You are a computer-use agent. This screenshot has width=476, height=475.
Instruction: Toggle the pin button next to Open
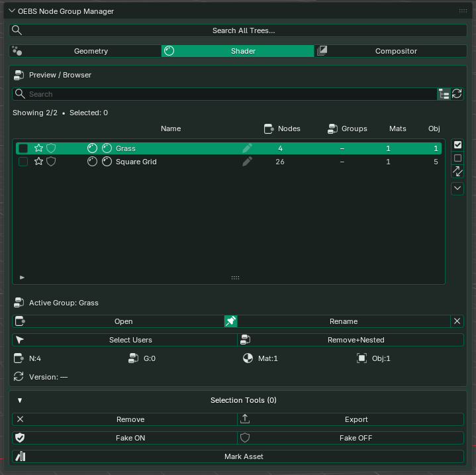coord(230,321)
